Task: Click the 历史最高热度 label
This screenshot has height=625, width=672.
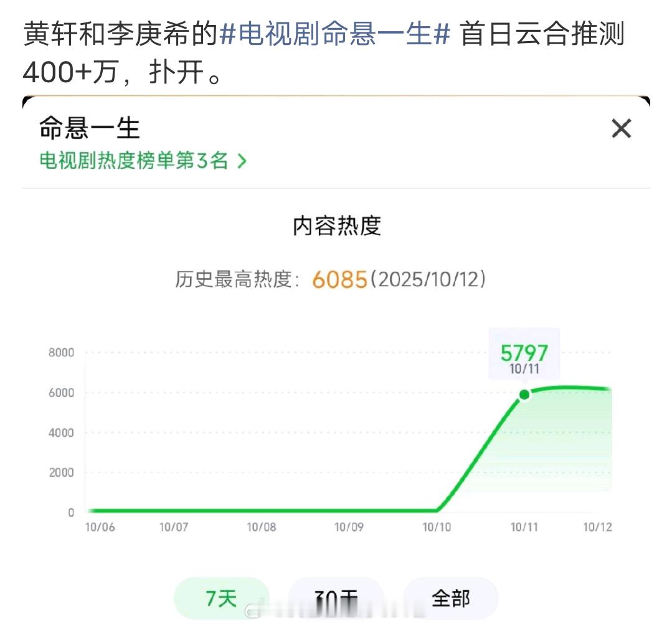Action: tap(237, 280)
